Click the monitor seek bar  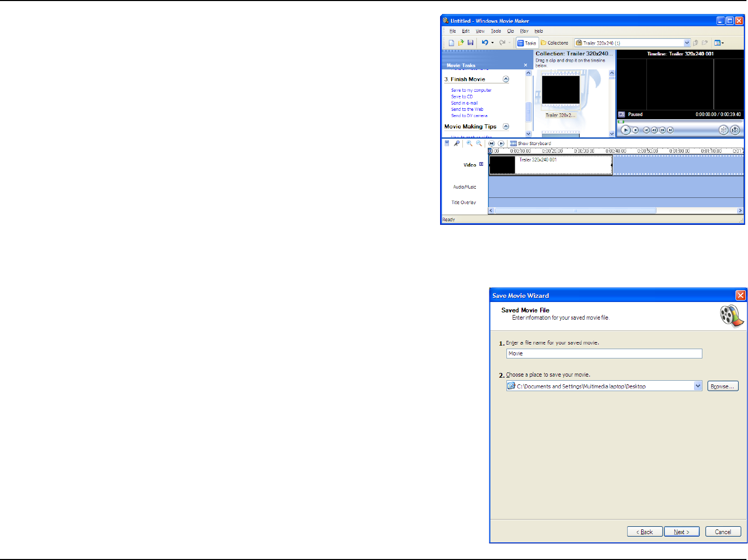[x=680, y=122]
